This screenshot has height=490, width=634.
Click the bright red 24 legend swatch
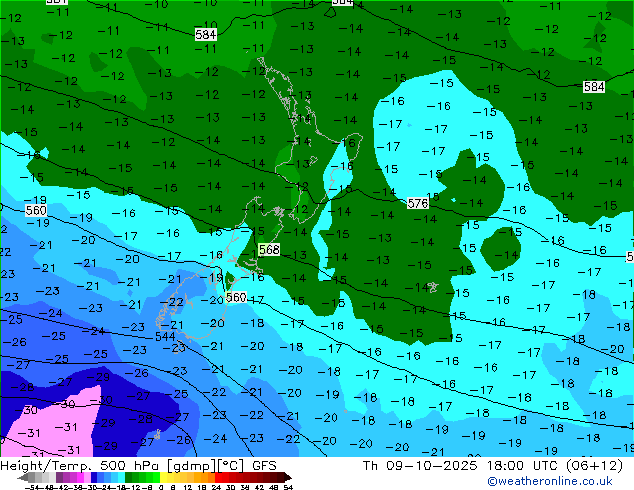[x=218, y=477]
